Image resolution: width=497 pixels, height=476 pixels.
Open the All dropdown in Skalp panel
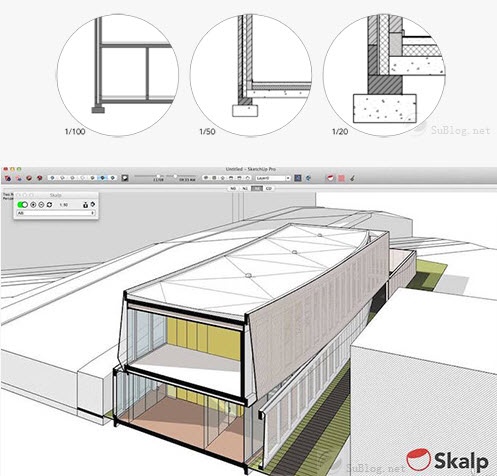pyautogui.click(x=56, y=213)
